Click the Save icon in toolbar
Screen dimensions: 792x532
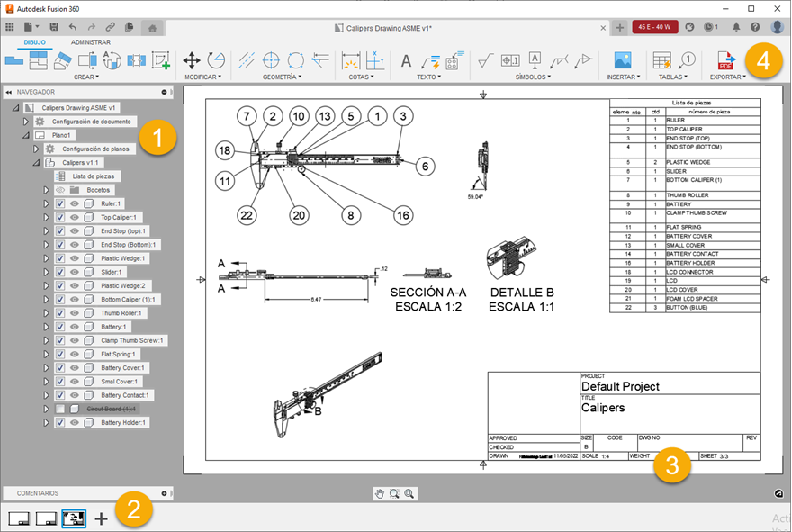(53, 27)
